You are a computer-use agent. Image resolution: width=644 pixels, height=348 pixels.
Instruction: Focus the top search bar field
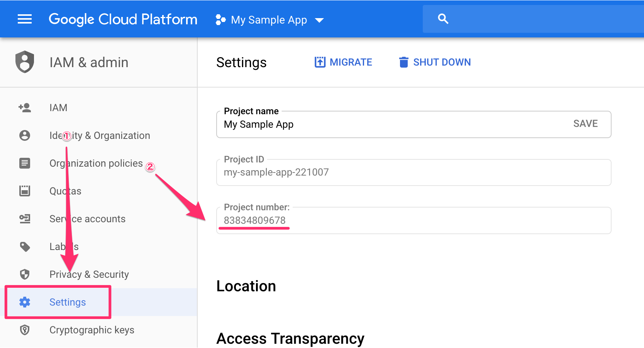tap(533, 19)
